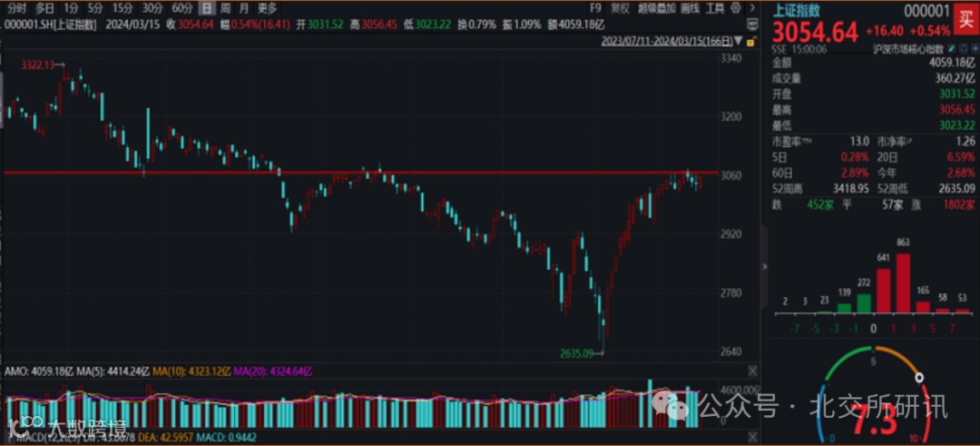Switch chart to the 5分 period
This screenshot has height=446, width=980.
[x=94, y=8]
